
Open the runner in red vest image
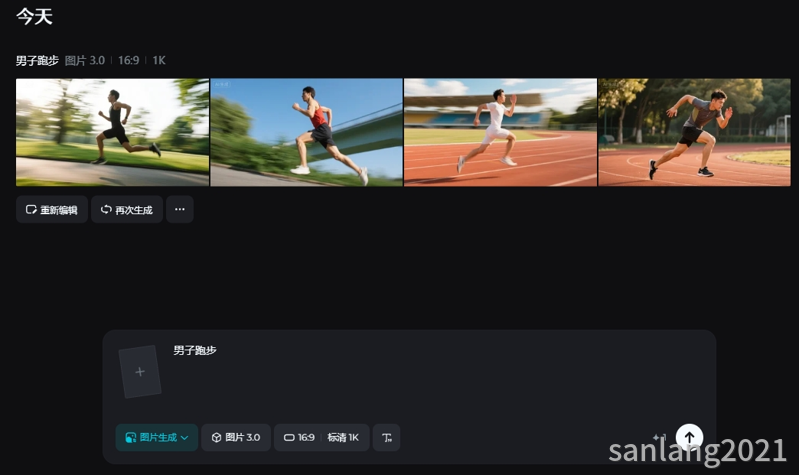click(x=306, y=132)
